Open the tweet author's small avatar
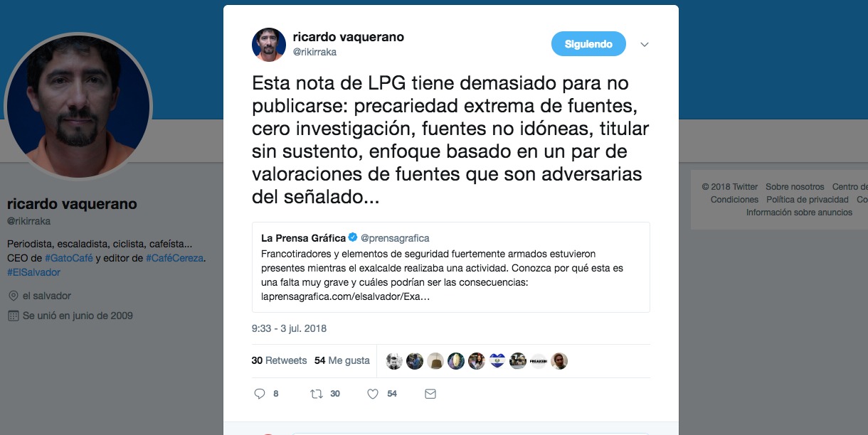Screen dimensions: 868x435 coord(269,45)
